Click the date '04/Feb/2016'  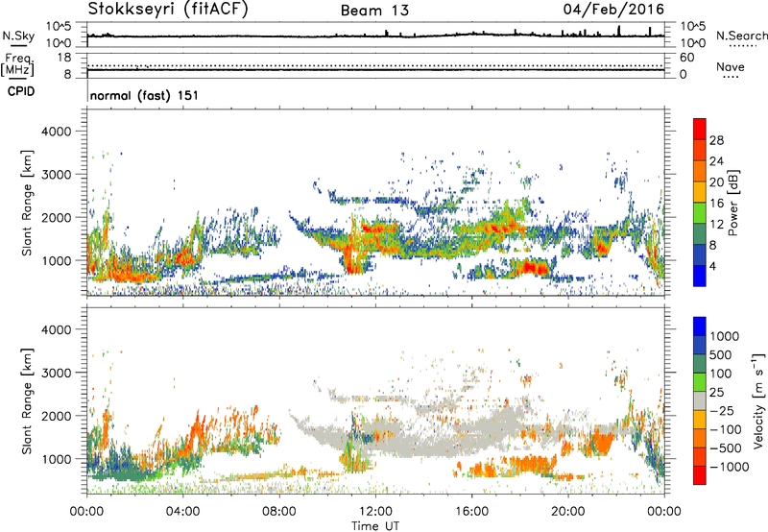coord(613,10)
